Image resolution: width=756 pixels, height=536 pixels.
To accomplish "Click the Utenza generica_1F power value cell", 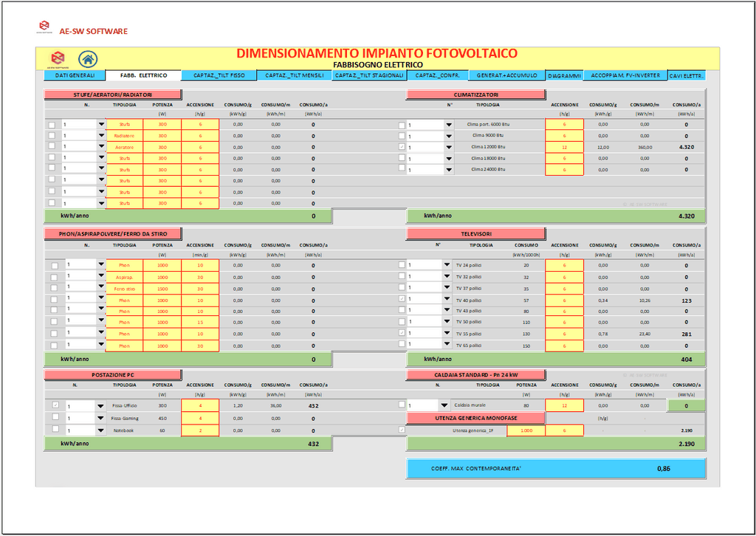I will pyautogui.click(x=526, y=430).
